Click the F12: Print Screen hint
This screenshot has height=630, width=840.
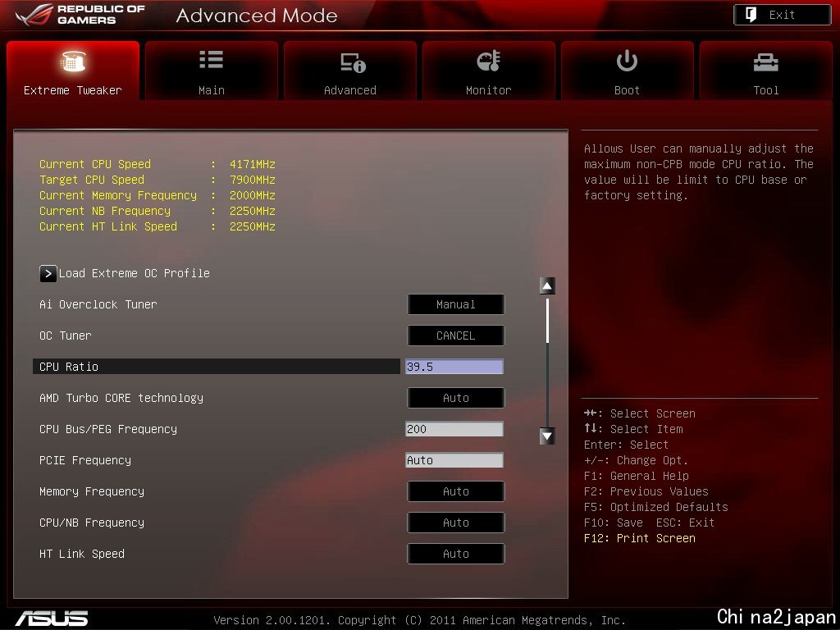[x=640, y=538]
